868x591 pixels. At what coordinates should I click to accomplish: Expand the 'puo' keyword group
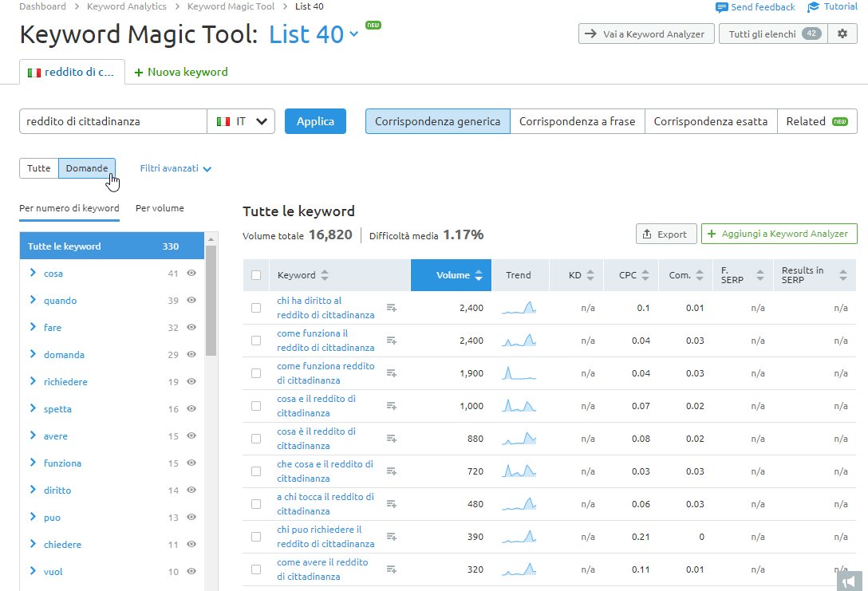(33, 516)
